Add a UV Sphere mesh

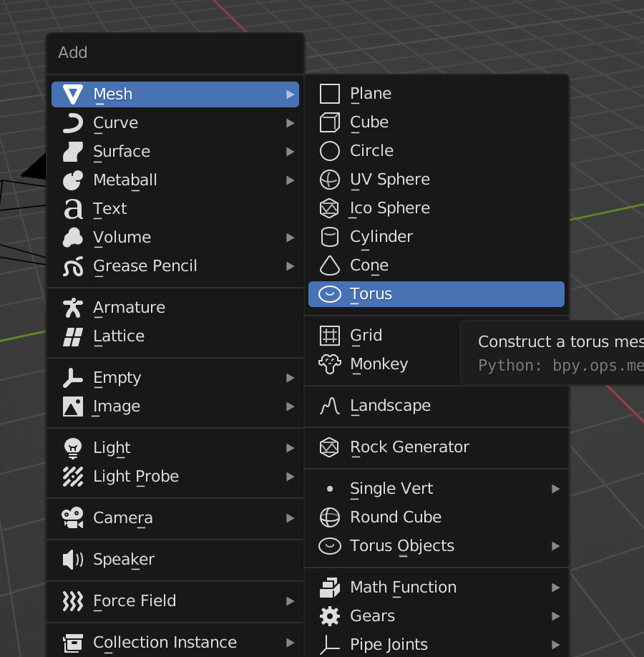(x=436, y=180)
